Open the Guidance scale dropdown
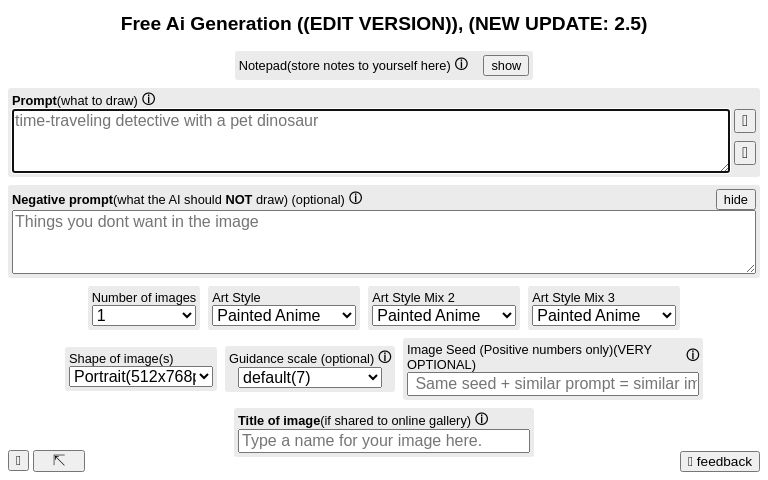Screen dimensions: 768x480 (x=310, y=377)
